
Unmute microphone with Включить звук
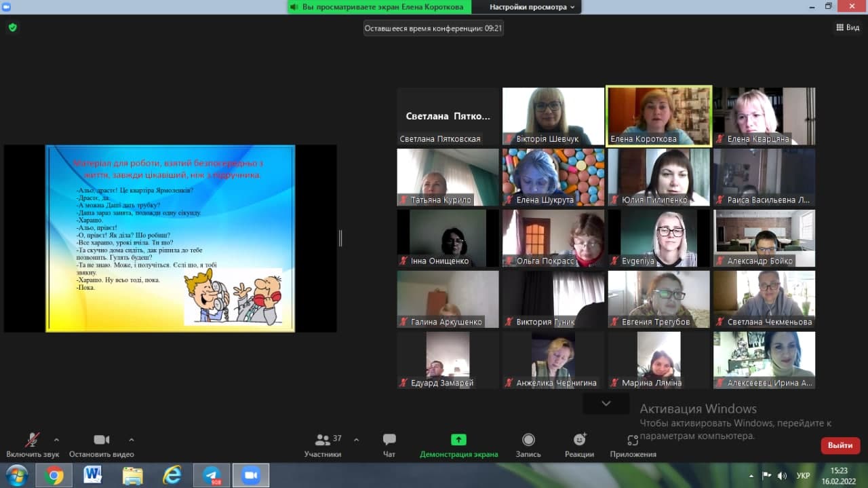pyautogui.click(x=32, y=440)
